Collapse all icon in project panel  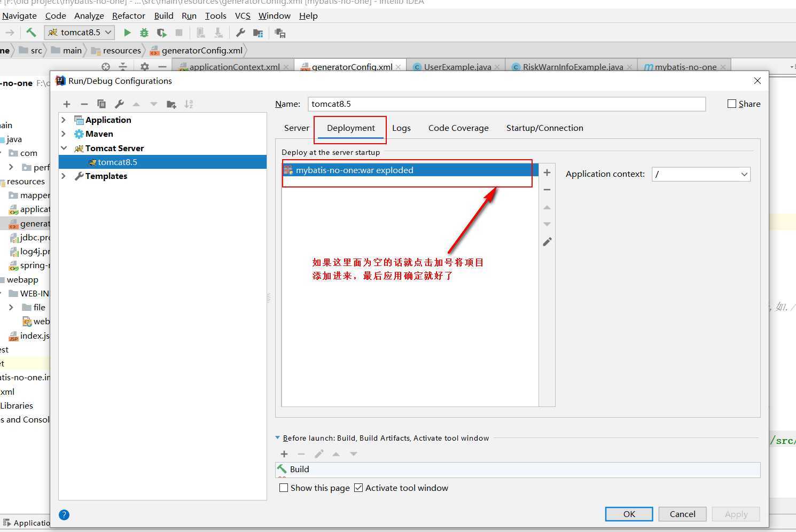(x=123, y=67)
